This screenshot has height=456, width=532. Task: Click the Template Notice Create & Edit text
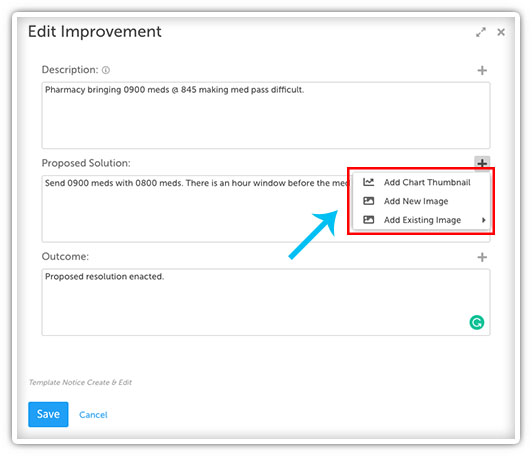tap(80, 382)
